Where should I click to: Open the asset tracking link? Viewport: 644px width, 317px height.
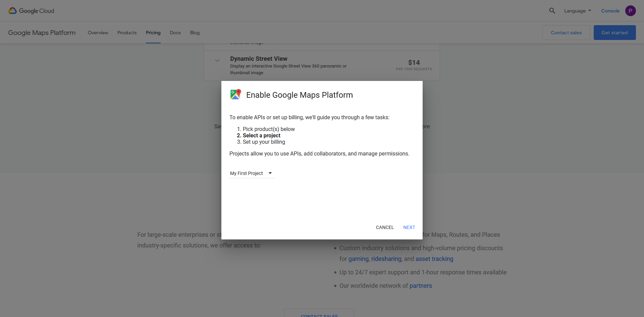434,259
